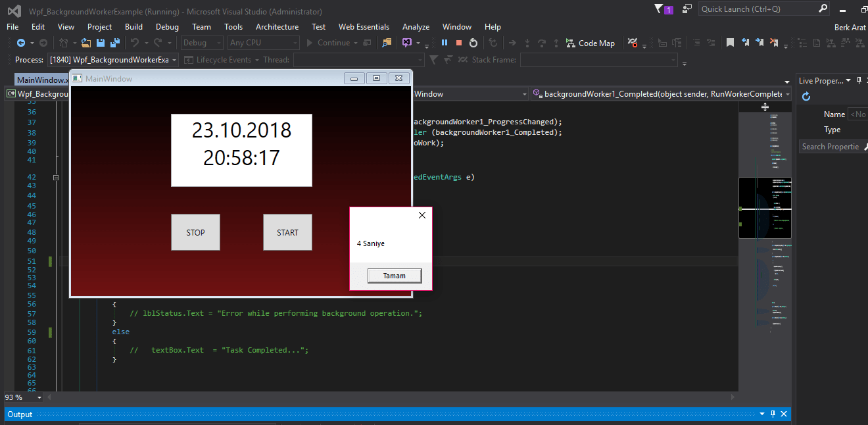This screenshot has width=868, height=425.
Task: Pause debugging with Break All icon
Action: point(445,43)
